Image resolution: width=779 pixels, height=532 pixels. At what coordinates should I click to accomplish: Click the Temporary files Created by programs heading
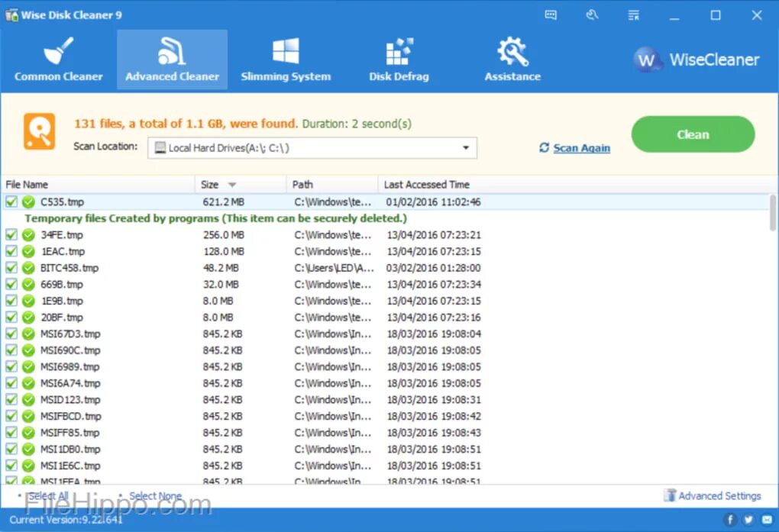click(x=215, y=218)
